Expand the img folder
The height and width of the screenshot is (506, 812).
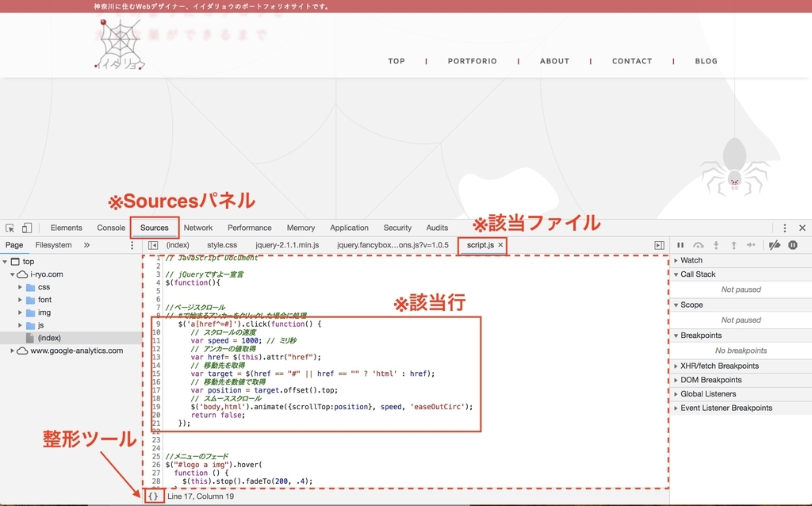20,312
